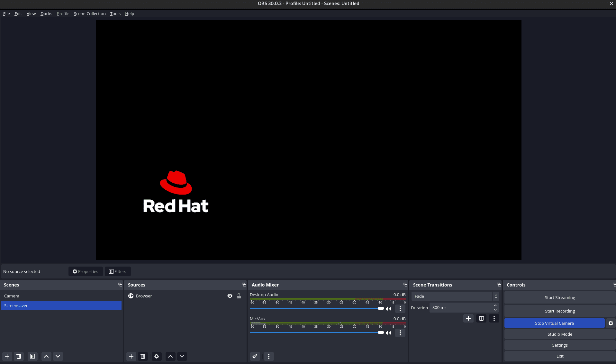This screenshot has height=364, width=616.
Task: Toggle lock on Browser source
Action: point(239,296)
